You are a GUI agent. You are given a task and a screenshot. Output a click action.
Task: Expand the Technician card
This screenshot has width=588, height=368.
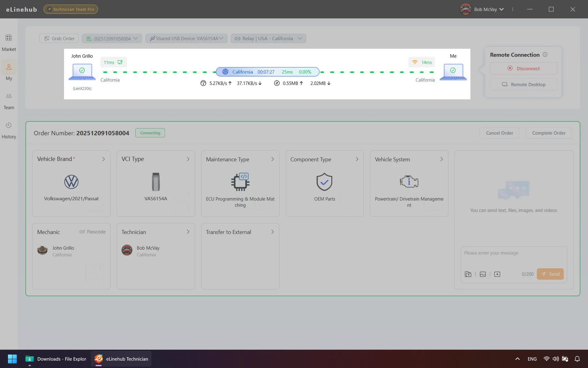click(x=188, y=232)
